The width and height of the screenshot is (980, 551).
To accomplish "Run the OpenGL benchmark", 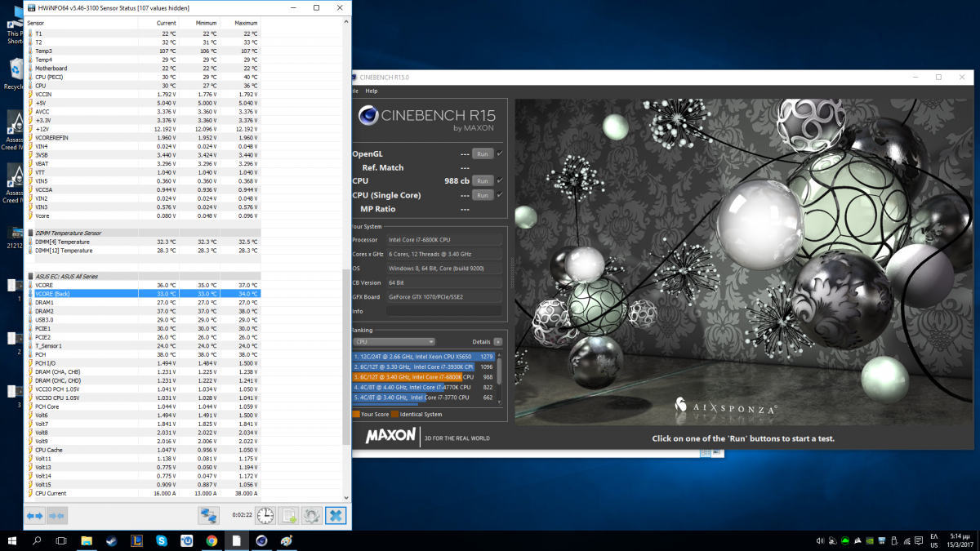I will click(x=483, y=153).
